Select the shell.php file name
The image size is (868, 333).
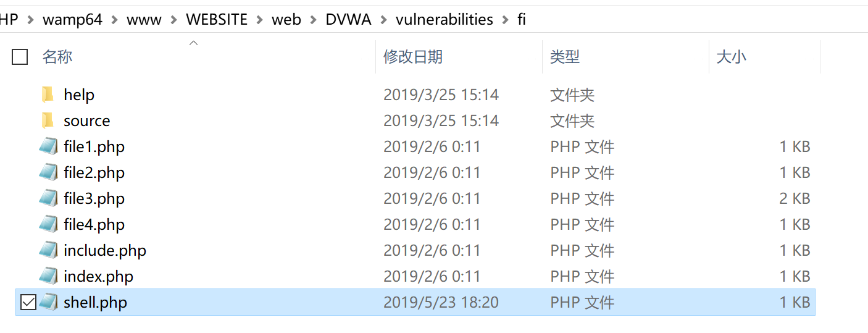click(95, 303)
